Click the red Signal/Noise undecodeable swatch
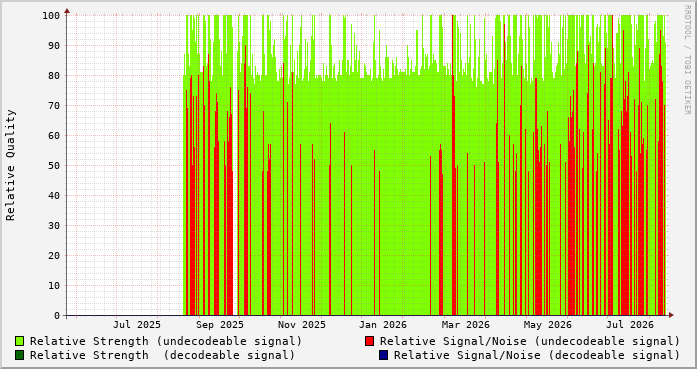Screen dimensions: 697x369 click(369, 341)
